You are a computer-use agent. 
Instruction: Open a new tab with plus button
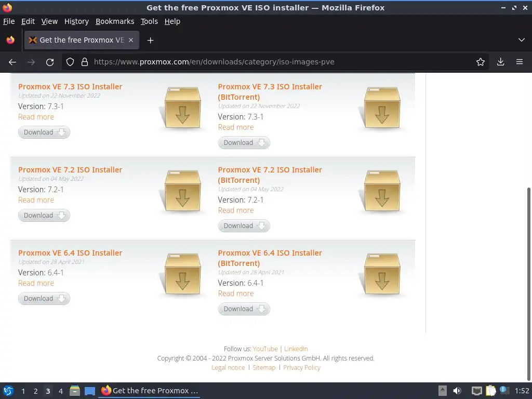150,41
